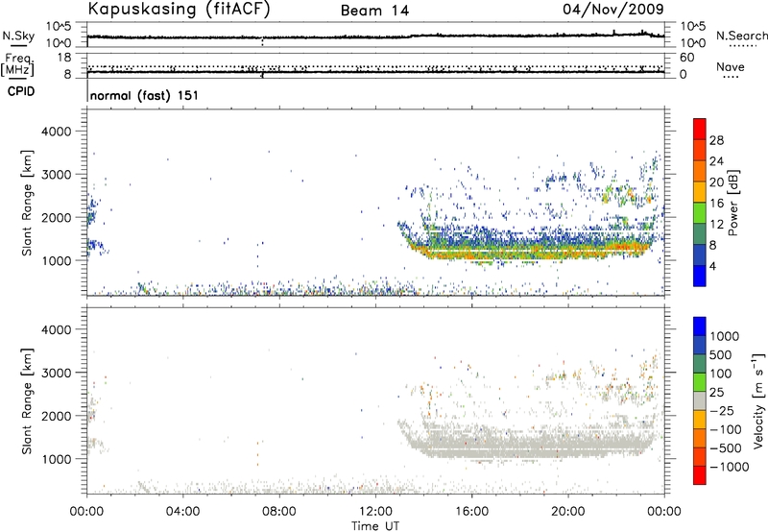Click the 1000 km tick on the velocity panel

(56, 459)
